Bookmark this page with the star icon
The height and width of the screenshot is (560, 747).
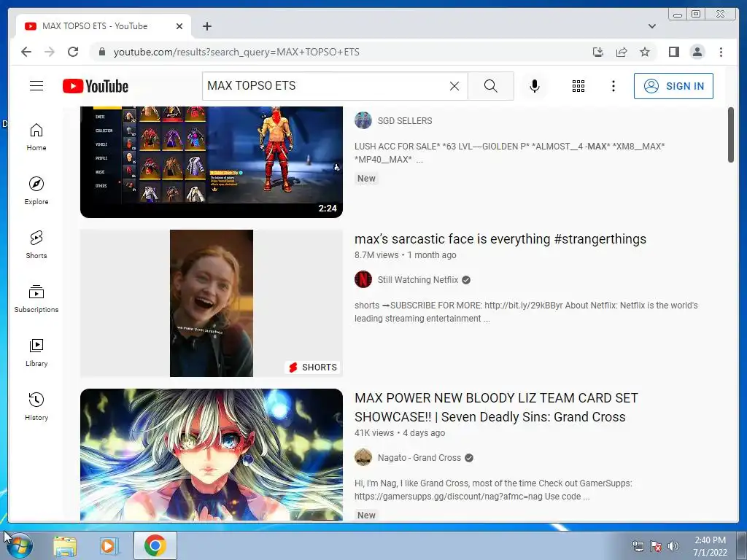coord(645,52)
